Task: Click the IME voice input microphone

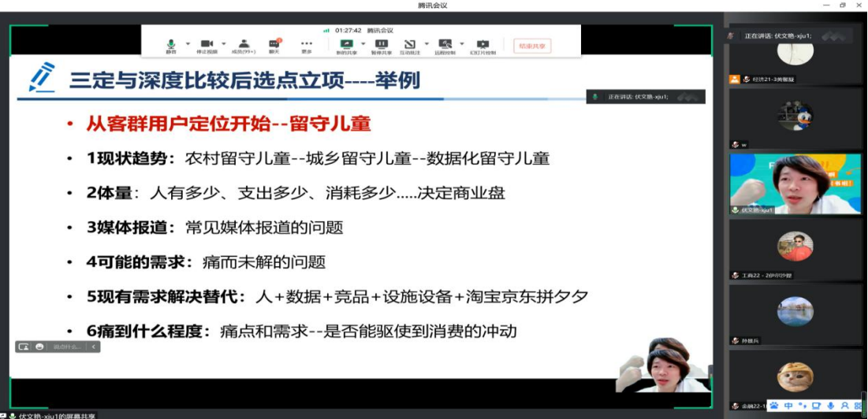Action: [x=830, y=406]
